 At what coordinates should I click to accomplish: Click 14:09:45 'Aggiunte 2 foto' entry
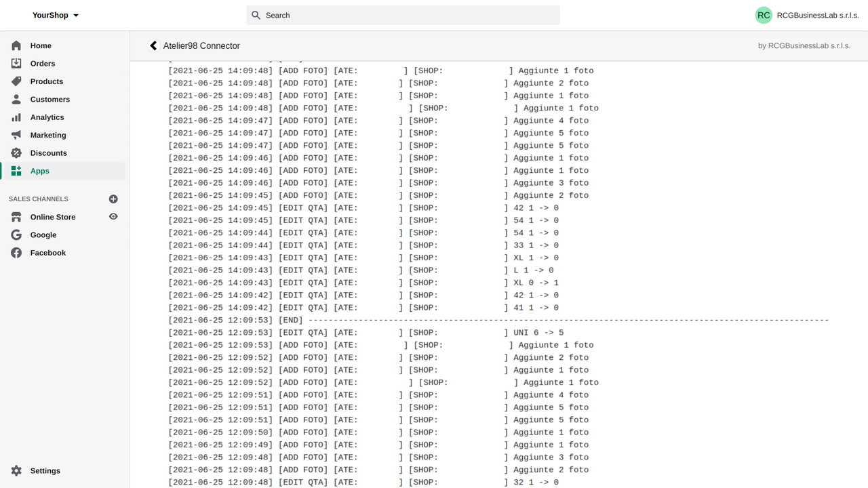[378, 195]
